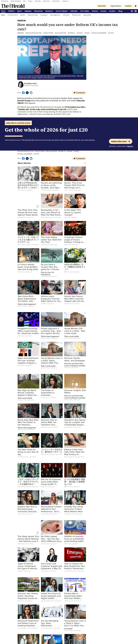This screenshot has width=138, height=644.
Task: Open Education HQ subsection
Action: click(33, 15)
